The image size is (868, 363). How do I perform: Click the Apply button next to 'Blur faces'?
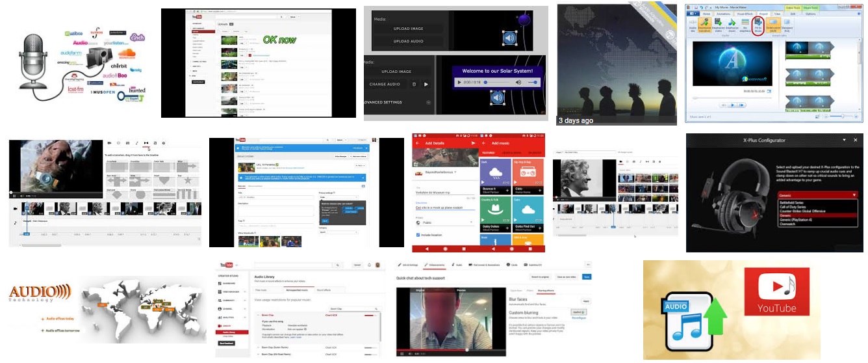point(586,301)
